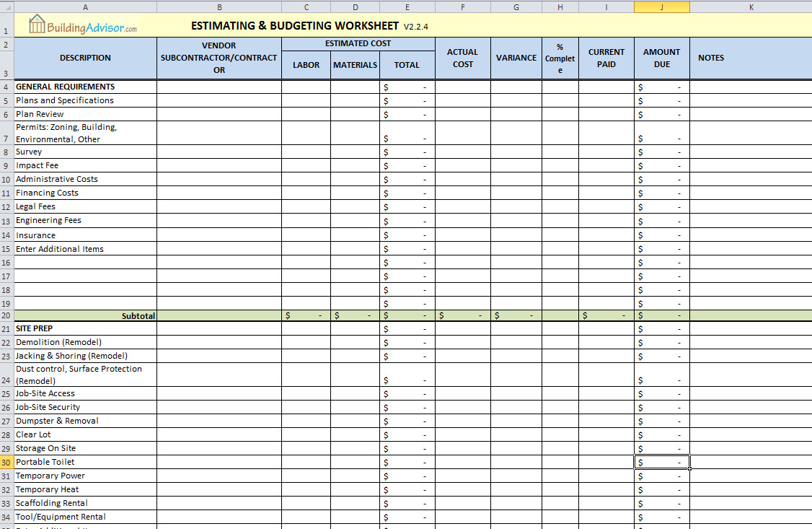The image size is (812, 529).
Task: Select the GENERAL REQUIREMENTS cell
Action: point(85,87)
